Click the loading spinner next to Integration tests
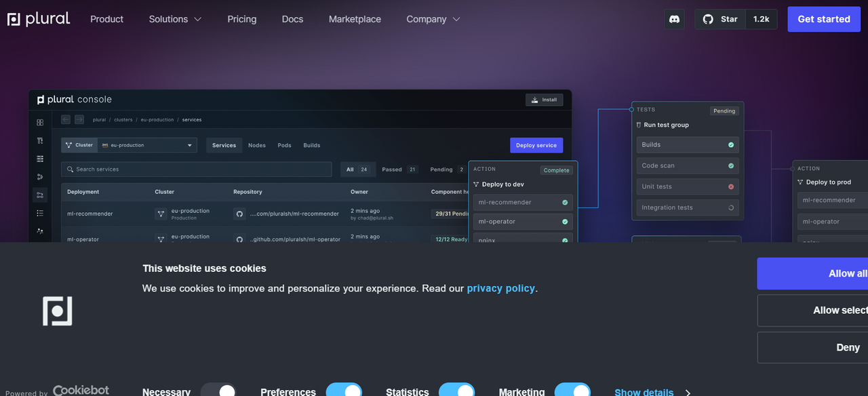This screenshot has width=868, height=396. tap(731, 207)
